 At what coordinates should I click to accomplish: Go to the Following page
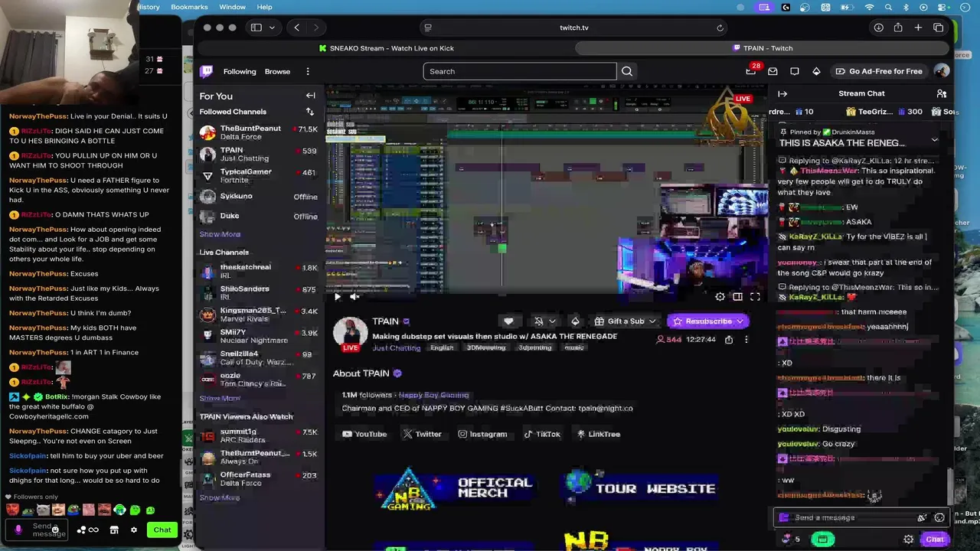click(x=240, y=71)
